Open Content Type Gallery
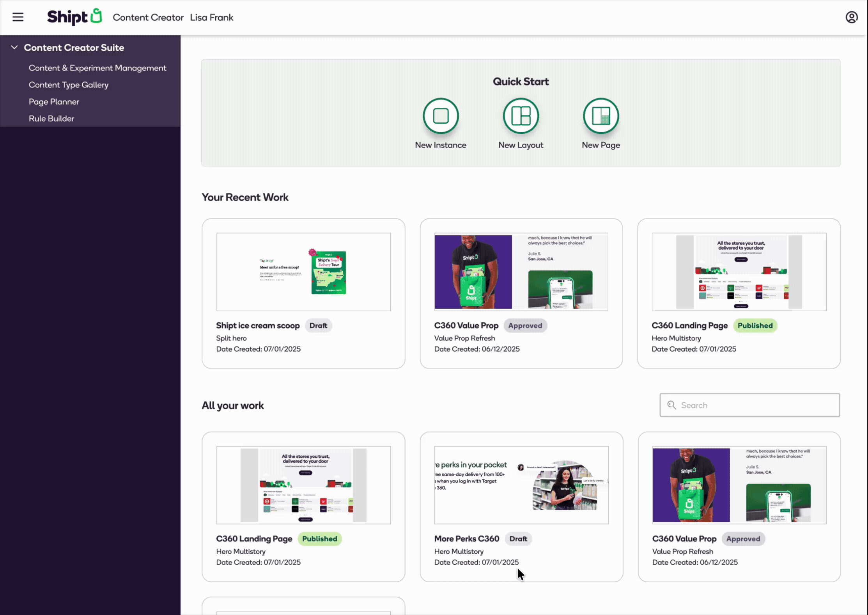Screen dimensions: 868x615 click(69, 85)
